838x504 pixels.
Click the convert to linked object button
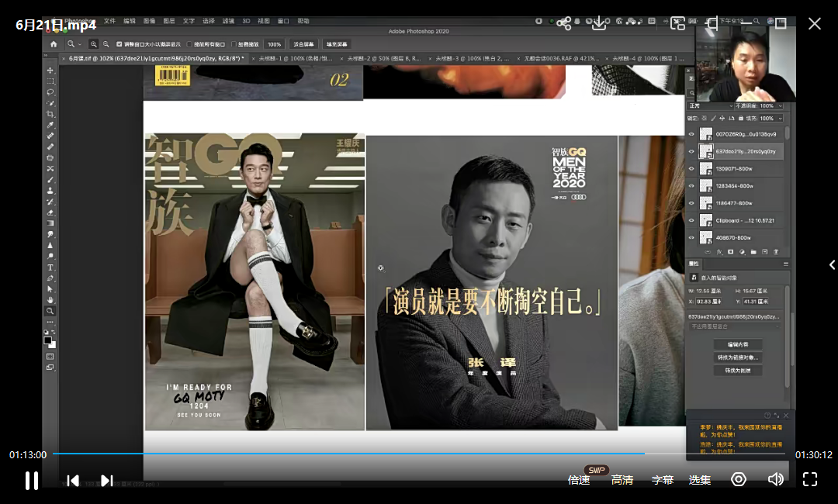(738, 357)
